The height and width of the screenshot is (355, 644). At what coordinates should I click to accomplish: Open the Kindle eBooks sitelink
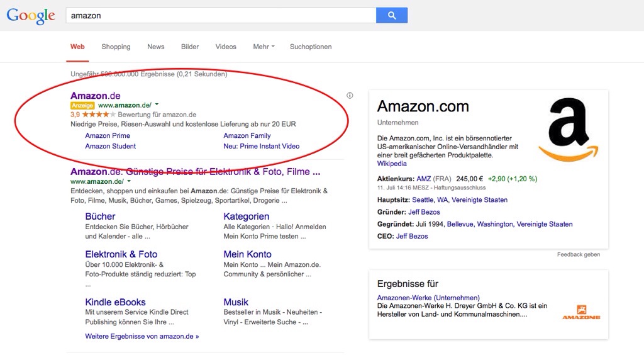(x=116, y=302)
